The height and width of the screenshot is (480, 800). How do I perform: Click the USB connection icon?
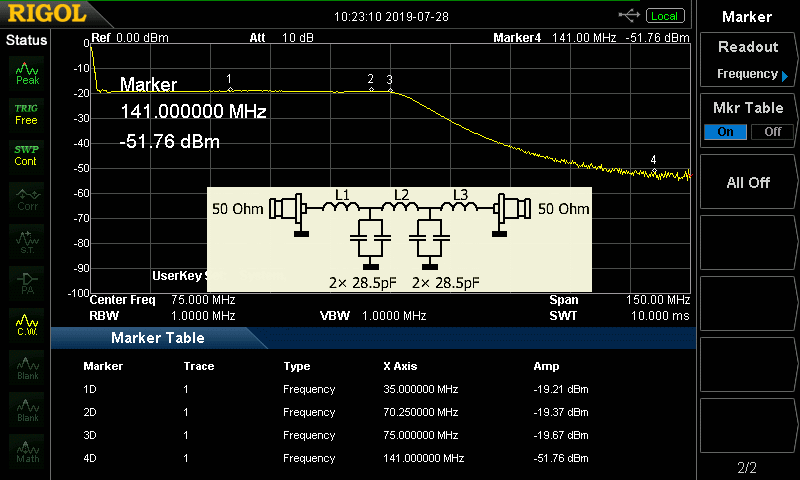(x=629, y=15)
